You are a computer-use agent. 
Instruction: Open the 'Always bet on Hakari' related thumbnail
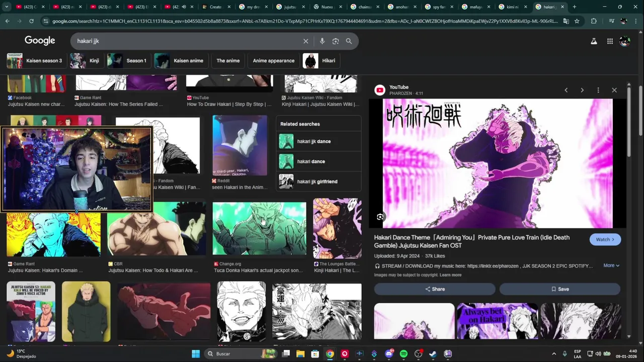pos(497,321)
